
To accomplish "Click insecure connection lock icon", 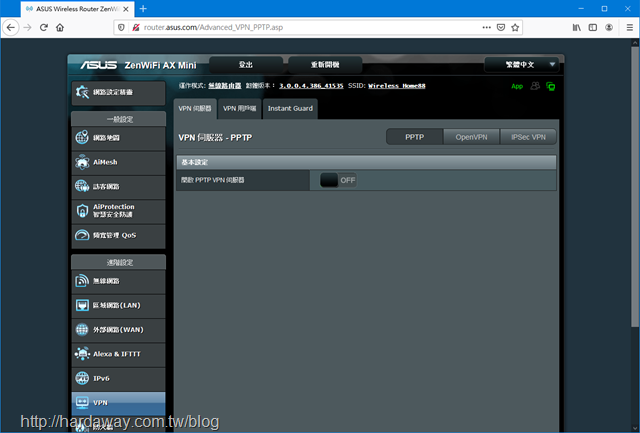I will 136,27.
